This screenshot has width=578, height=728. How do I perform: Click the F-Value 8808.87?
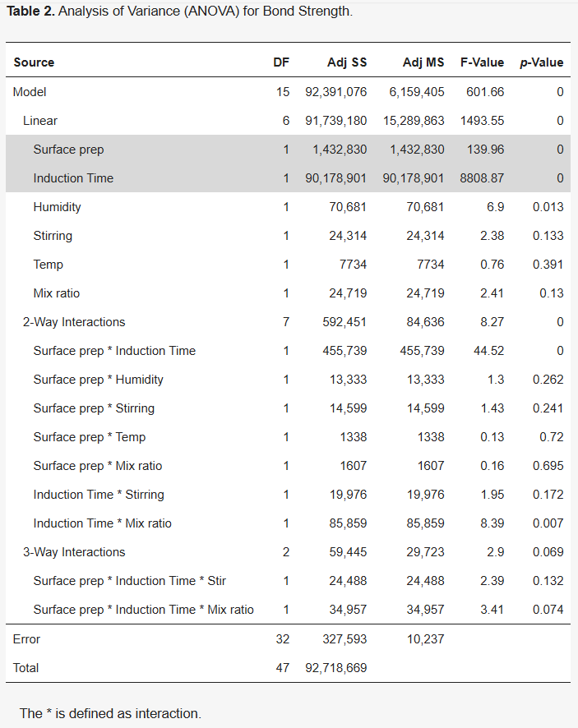pos(482,178)
